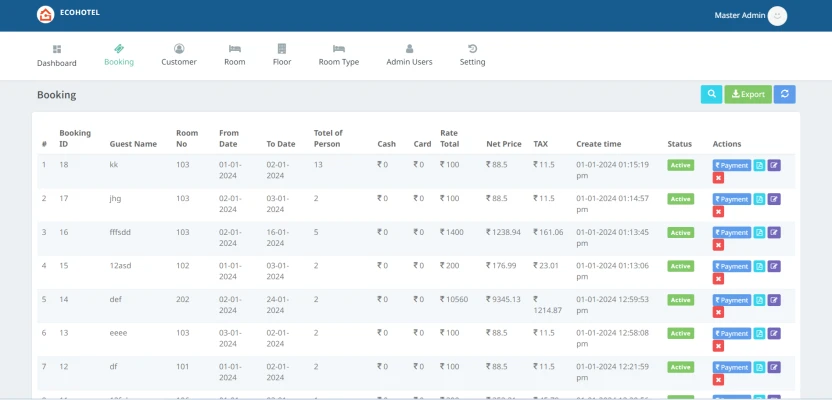The width and height of the screenshot is (832, 400).
Task: Open the Room Type page
Action: [338, 55]
